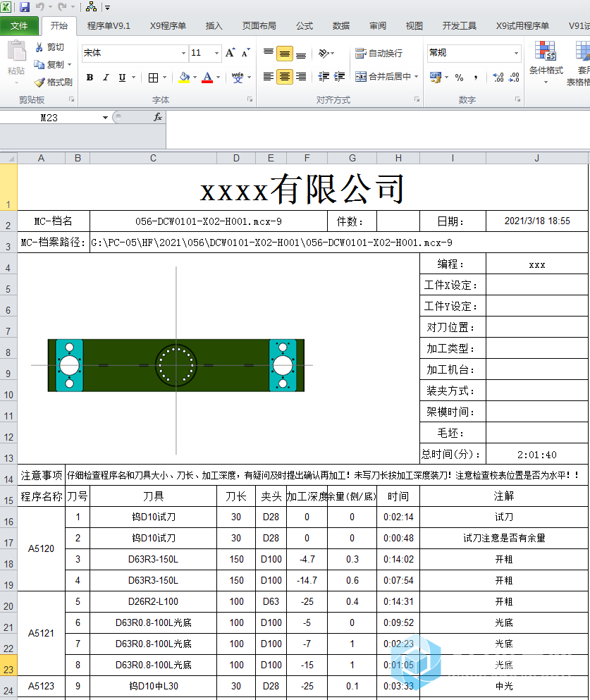This screenshot has height=700, width=590.
Task: Open 条件格式 conditional formatting
Action: tap(546, 63)
